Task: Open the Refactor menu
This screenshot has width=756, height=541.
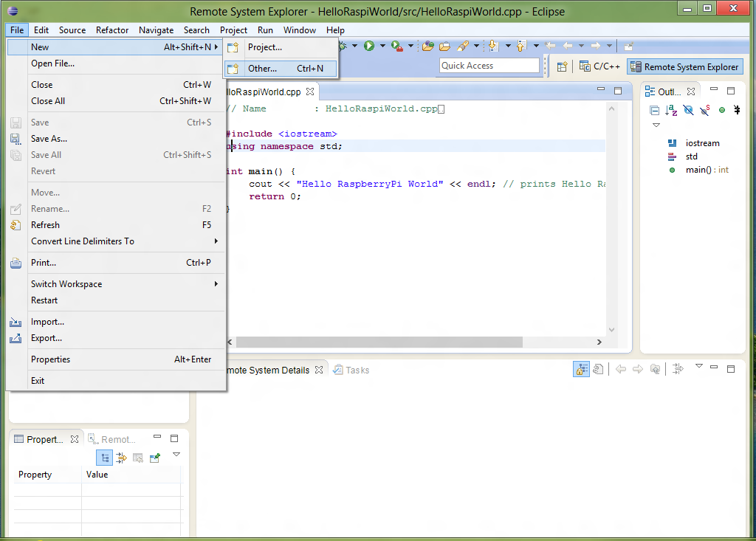Action: [x=112, y=30]
